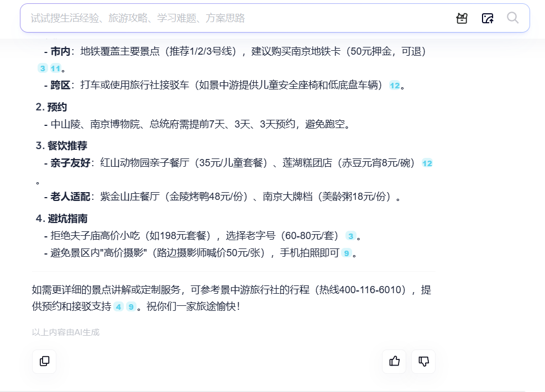
Task: Open the toolbox icon in the search bar
Action: pyautogui.click(x=461, y=18)
